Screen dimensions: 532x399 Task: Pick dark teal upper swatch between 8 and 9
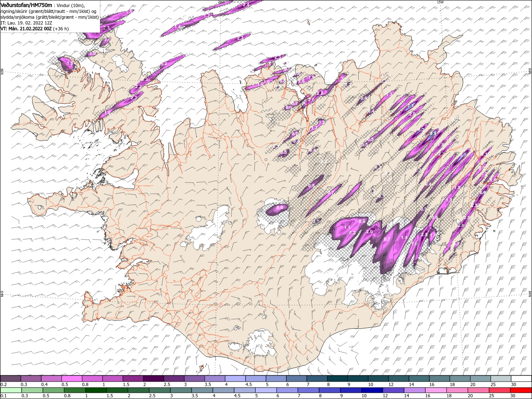tap(337, 378)
